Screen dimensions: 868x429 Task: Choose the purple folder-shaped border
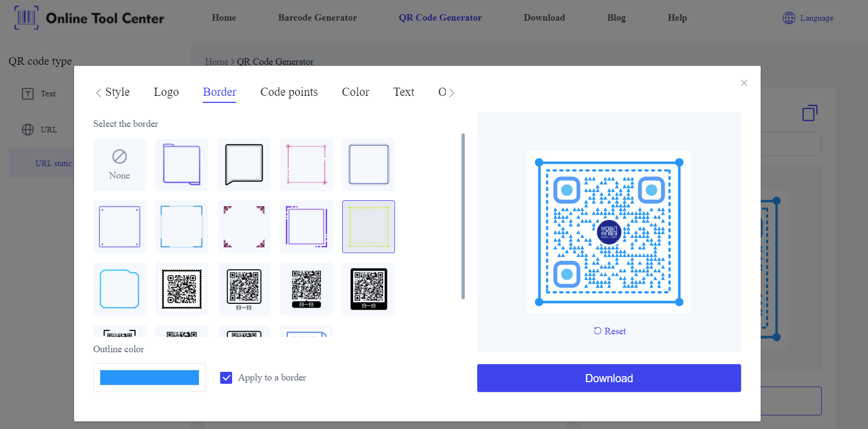tap(181, 164)
